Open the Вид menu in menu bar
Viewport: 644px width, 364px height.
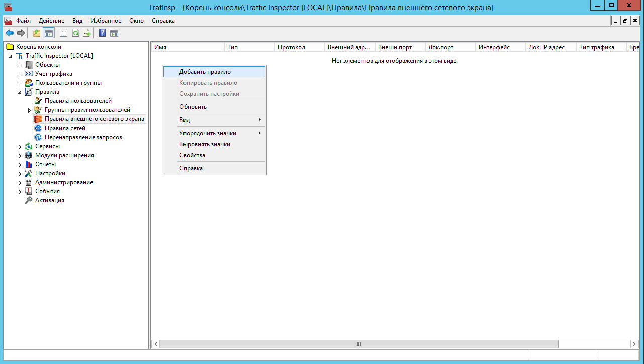point(77,21)
